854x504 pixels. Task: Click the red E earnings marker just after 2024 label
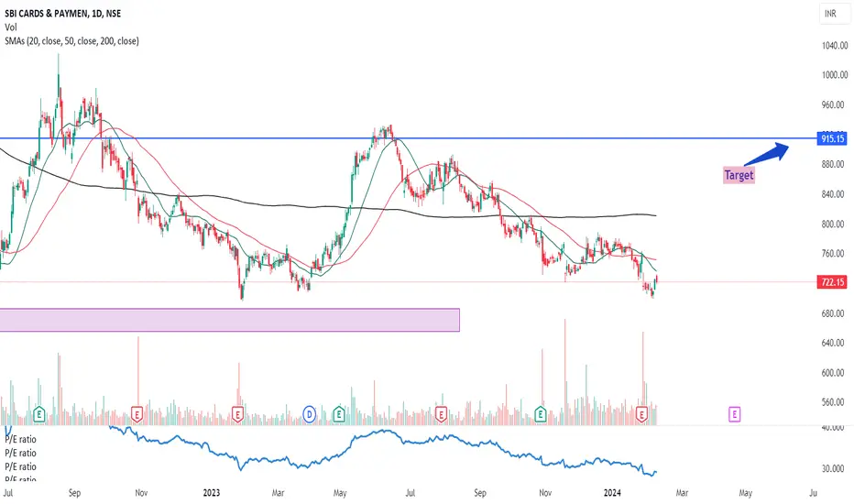641,414
